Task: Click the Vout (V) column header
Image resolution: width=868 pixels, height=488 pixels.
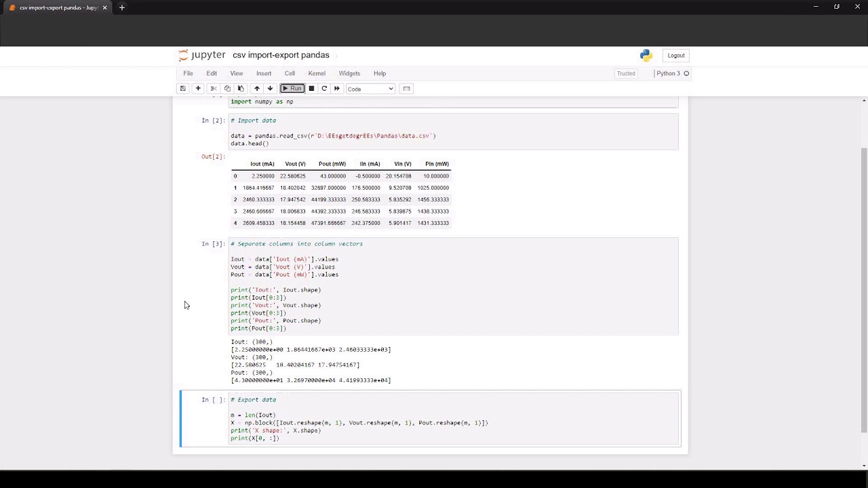Action: pyautogui.click(x=295, y=164)
